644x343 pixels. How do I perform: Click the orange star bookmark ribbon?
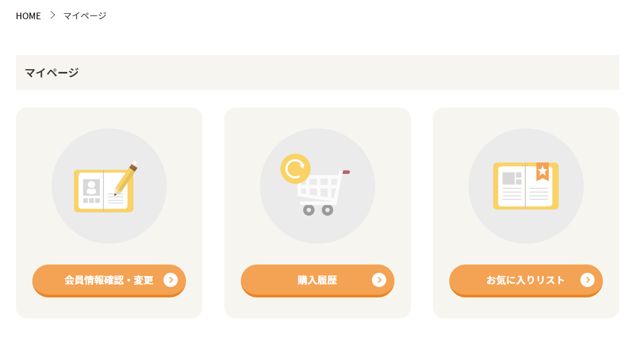click(x=543, y=171)
